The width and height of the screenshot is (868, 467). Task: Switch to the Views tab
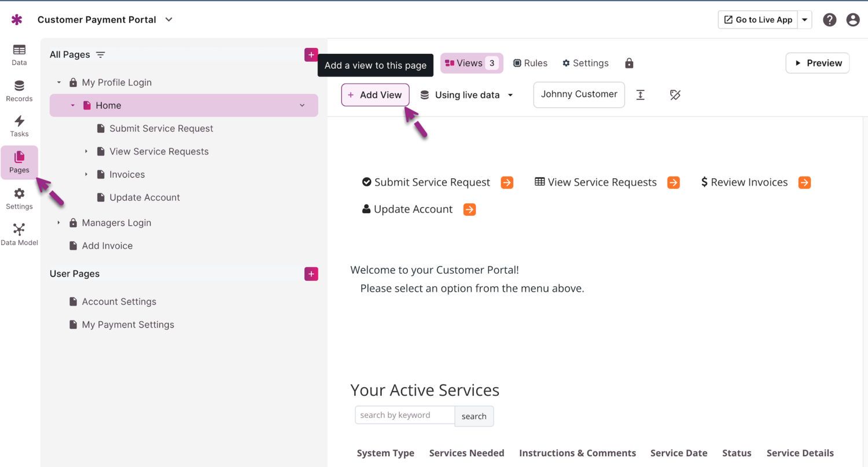pos(471,63)
